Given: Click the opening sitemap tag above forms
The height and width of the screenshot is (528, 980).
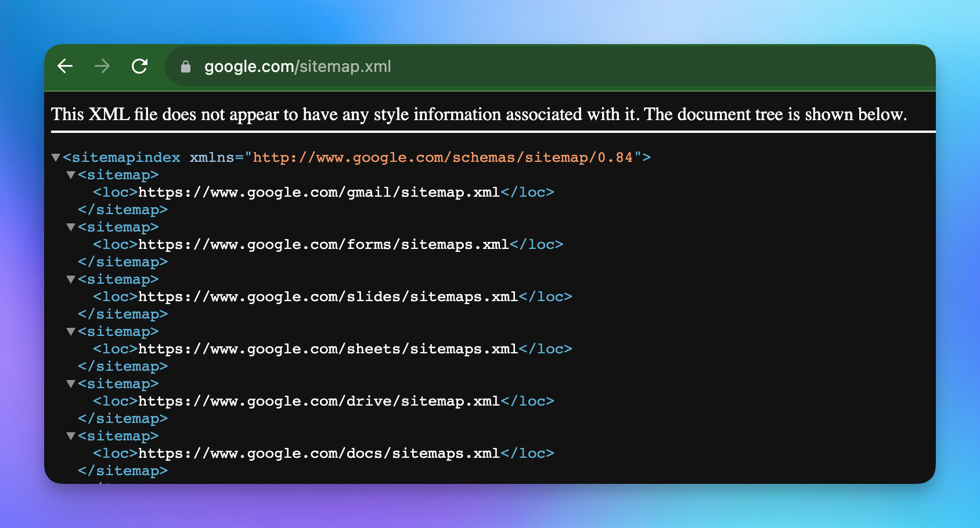Looking at the screenshot, I should coord(118,227).
